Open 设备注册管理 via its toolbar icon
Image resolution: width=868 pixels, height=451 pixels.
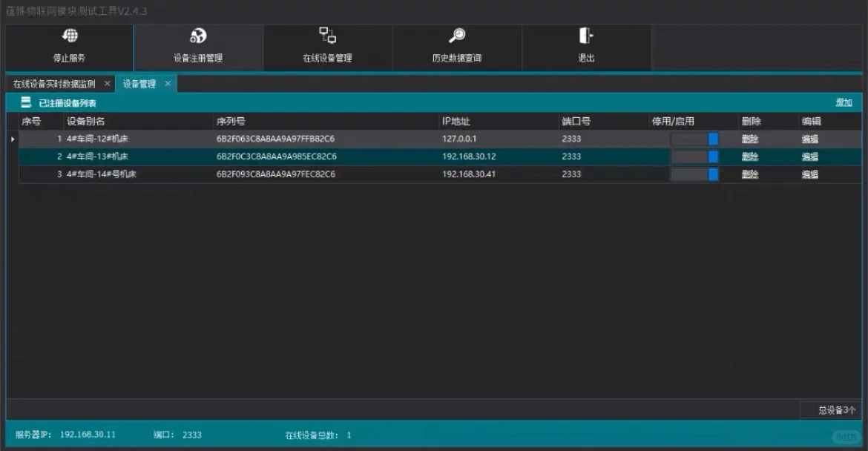[198, 36]
